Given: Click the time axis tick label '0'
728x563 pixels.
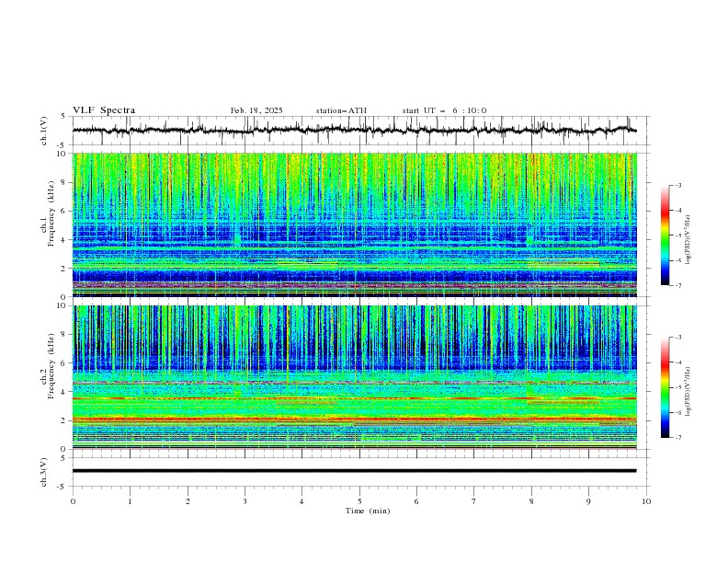Looking at the screenshot, I should click(73, 501).
